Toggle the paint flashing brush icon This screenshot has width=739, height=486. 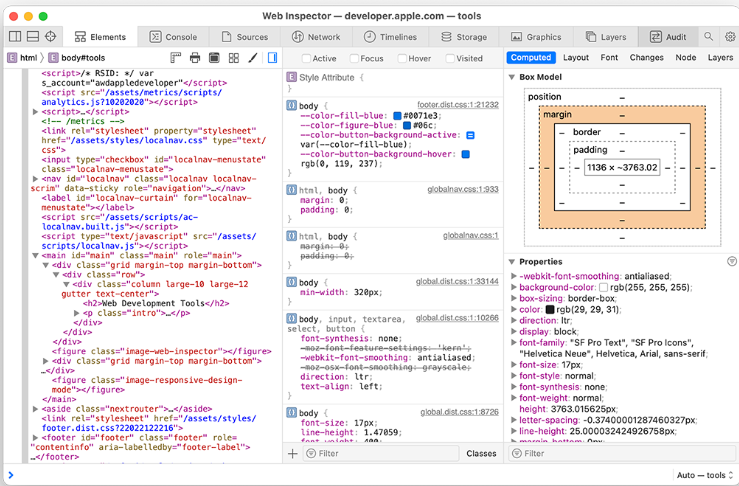(x=253, y=59)
